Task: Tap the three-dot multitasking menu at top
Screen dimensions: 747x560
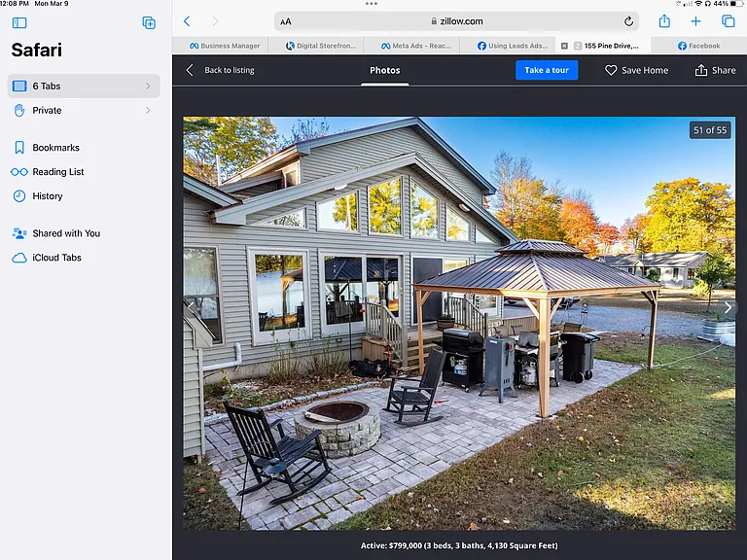Action: (372, 3)
